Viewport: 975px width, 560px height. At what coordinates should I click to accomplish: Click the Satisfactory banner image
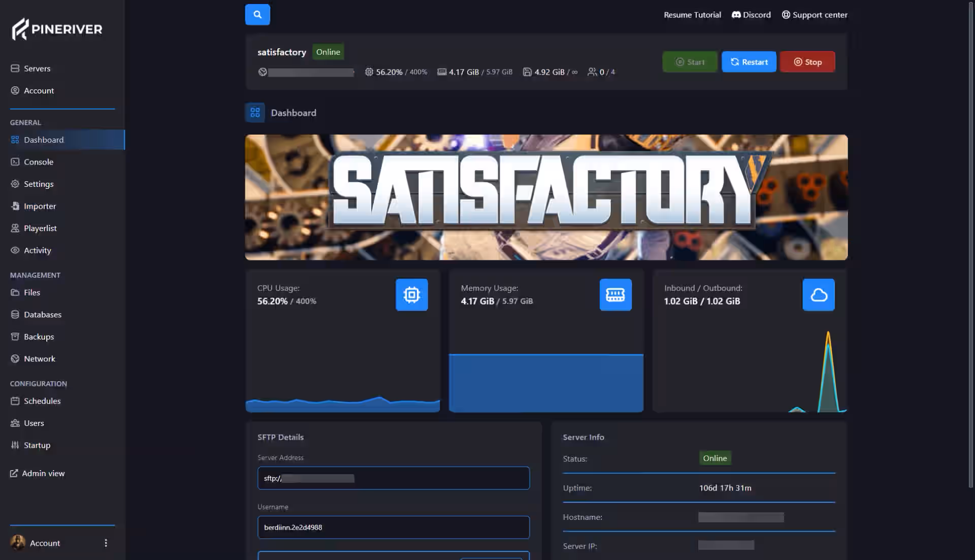click(546, 197)
